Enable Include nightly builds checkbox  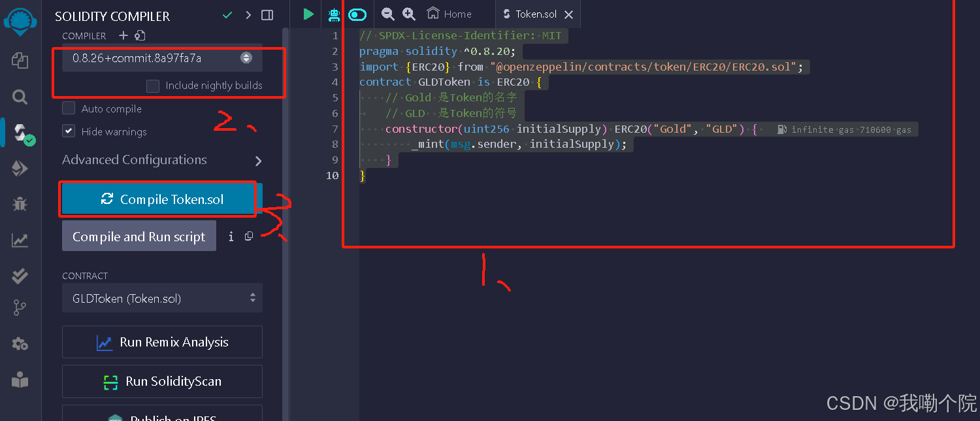point(153,86)
